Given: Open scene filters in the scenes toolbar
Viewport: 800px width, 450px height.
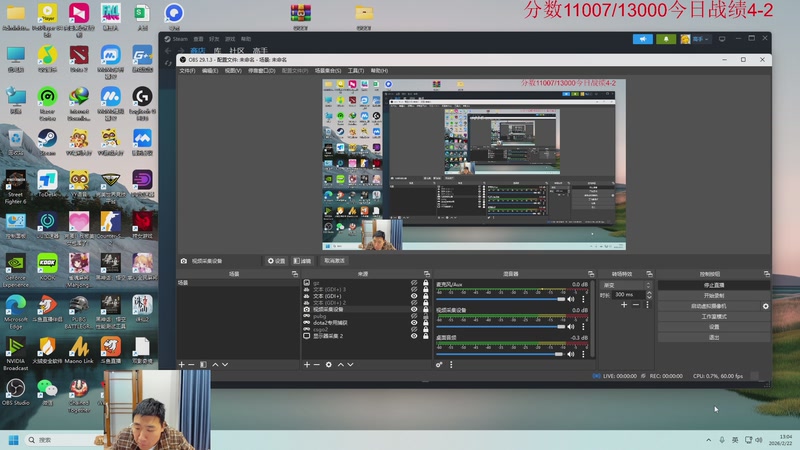Looking at the screenshot, I should pyautogui.click(x=203, y=365).
